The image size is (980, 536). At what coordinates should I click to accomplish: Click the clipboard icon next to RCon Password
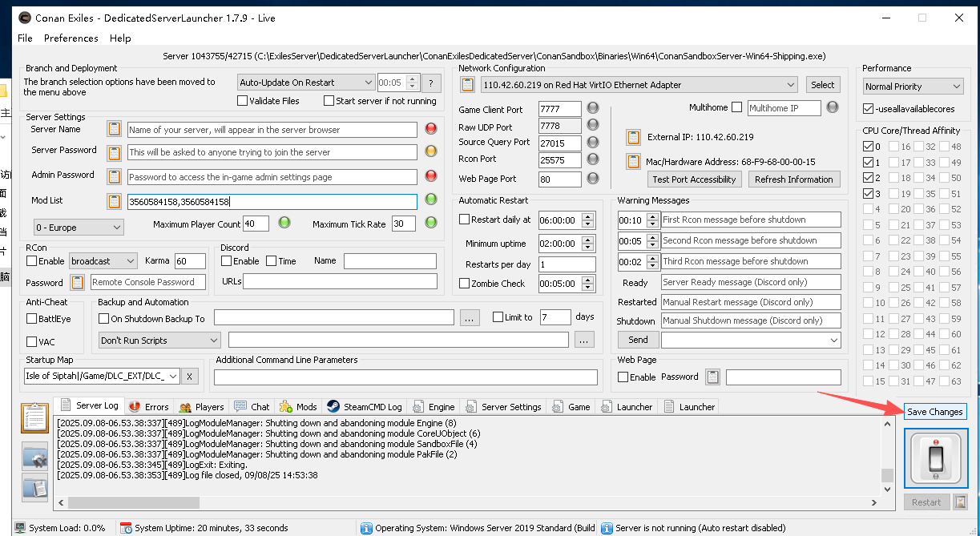(77, 282)
